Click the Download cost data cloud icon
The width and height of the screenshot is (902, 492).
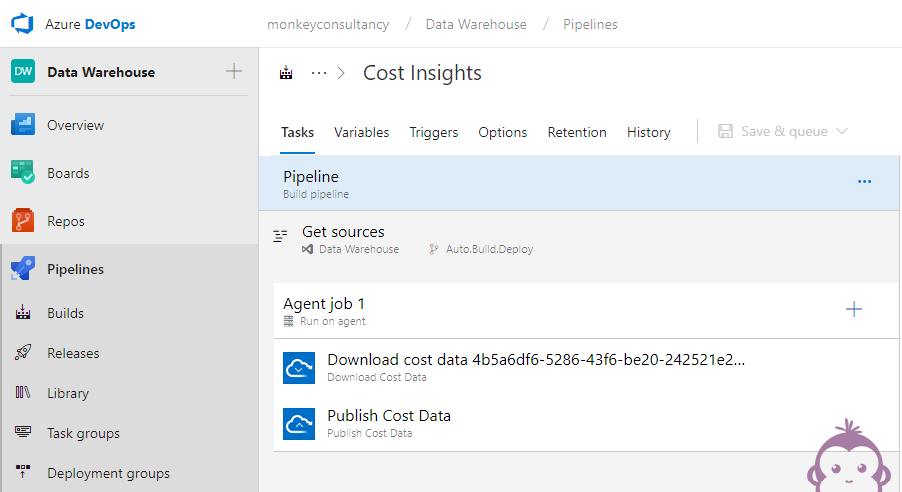coord(299,368)
